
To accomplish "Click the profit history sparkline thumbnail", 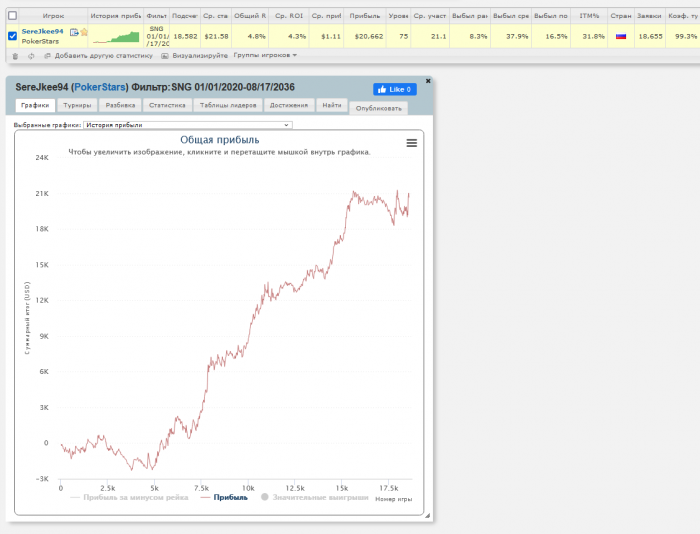I will tap(116, 37).
